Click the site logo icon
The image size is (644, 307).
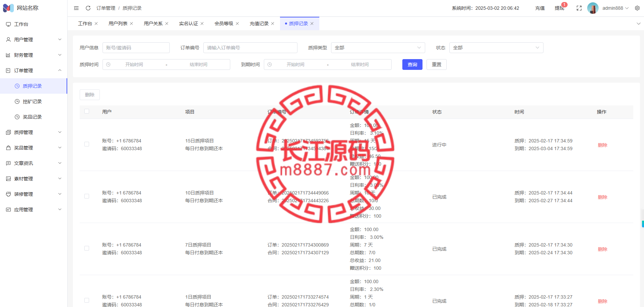coord(8,8)
